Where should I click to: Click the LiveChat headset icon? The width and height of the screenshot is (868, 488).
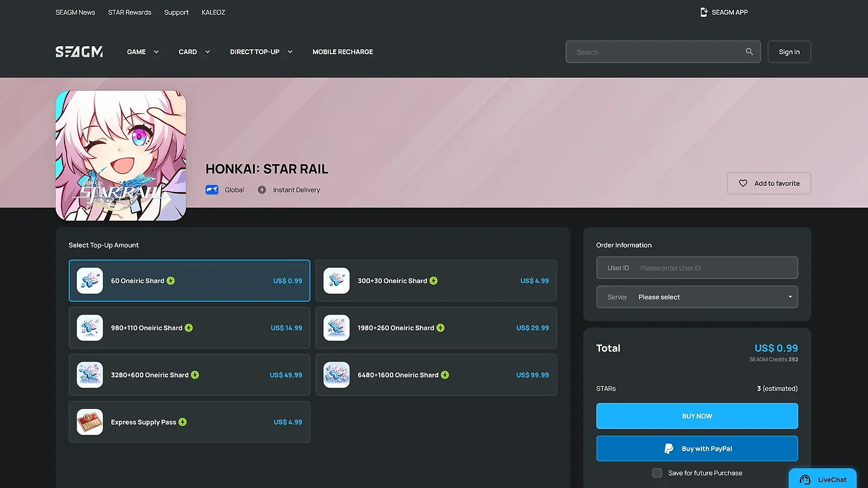click(x=805, y=480)
